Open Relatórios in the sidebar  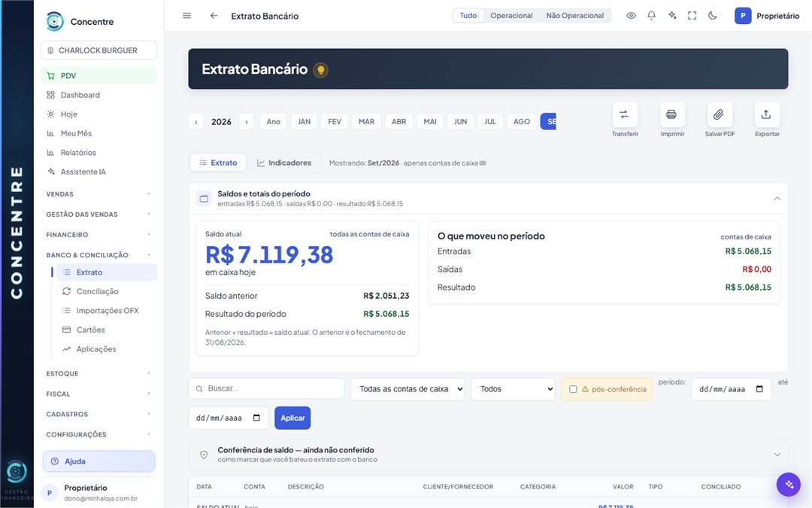coord(99,152)
